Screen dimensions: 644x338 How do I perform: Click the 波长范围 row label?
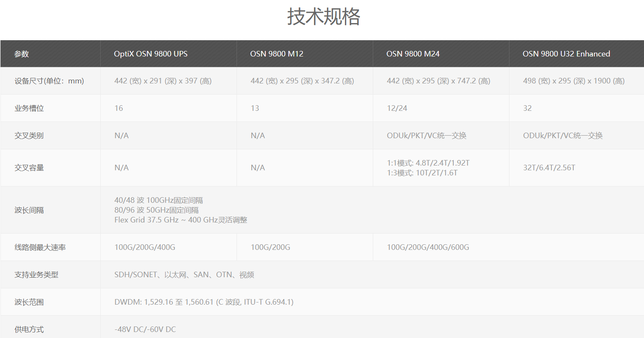[29, 302]
